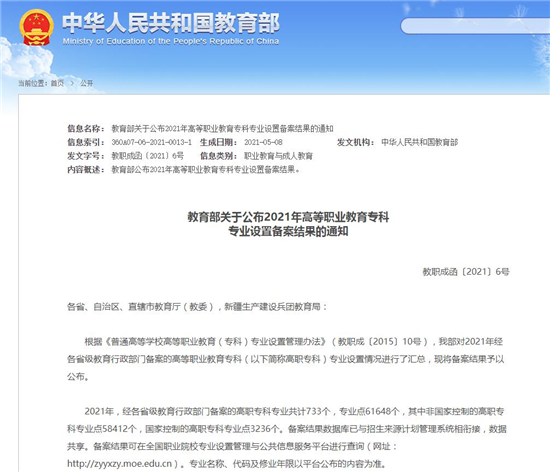Click the Ministry of Education English subtitle

click(171, 41)
